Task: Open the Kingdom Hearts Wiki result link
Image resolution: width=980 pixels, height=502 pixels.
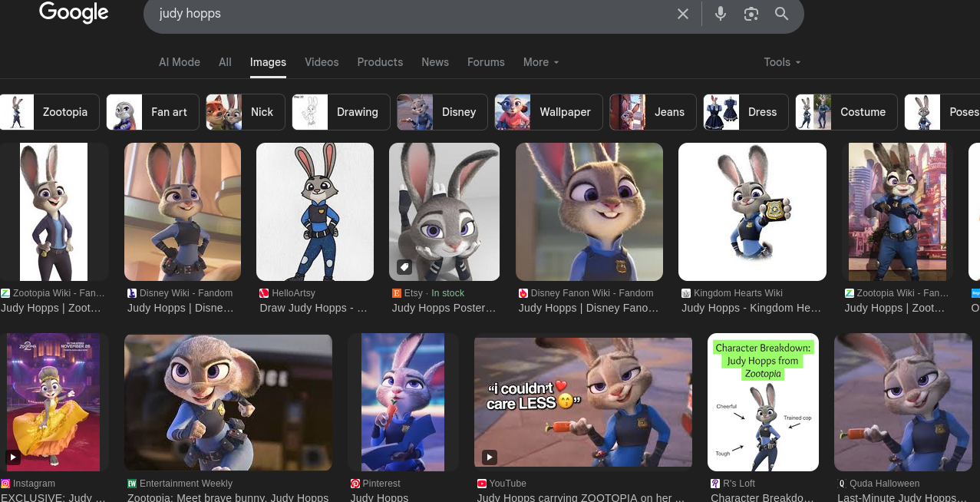Action: point(751,308)
